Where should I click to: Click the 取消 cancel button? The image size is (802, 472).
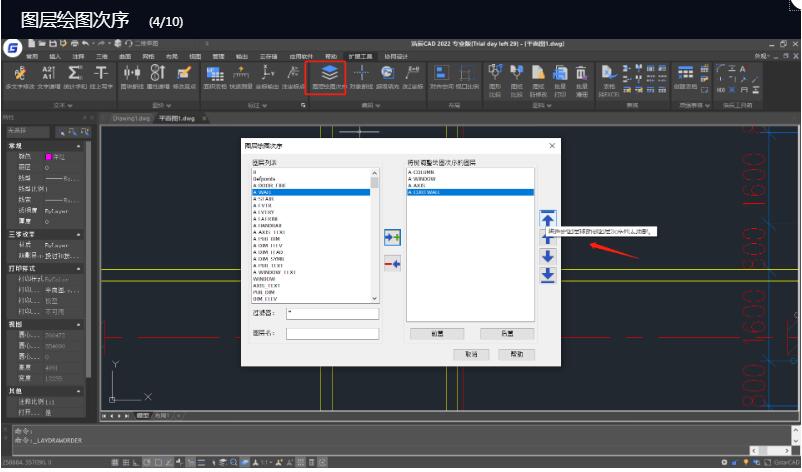coord(470,354)
